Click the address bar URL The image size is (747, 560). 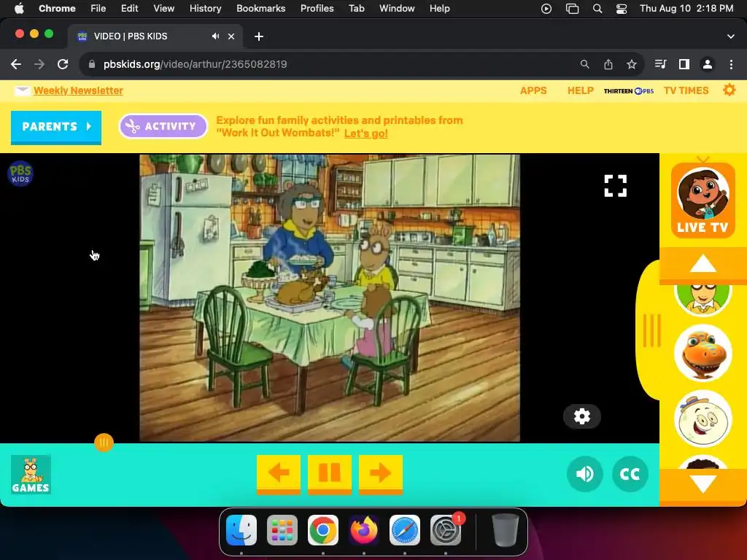click(x=195, y=64)
